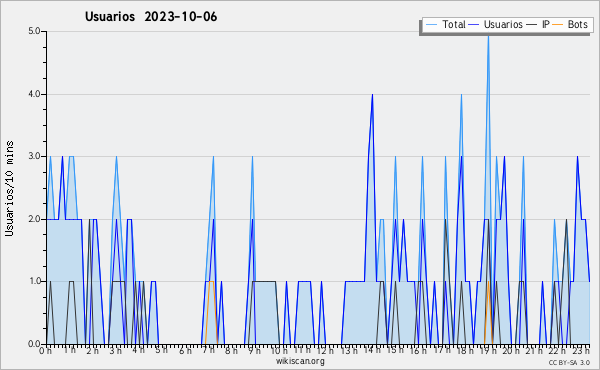Click the y-axis label 'Usuarios/10 mins'
The height and width of the screenshot is (370, 600).
point(9,188)
